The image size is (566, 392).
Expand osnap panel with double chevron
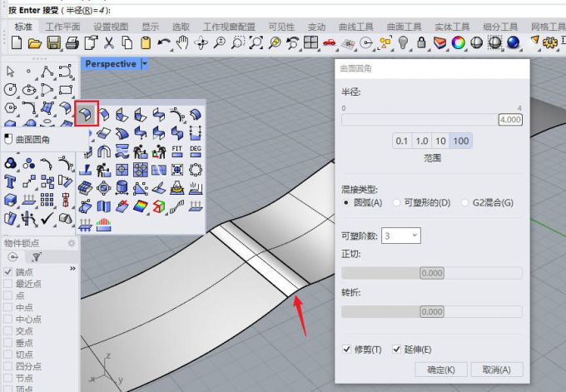pos(72,269)
